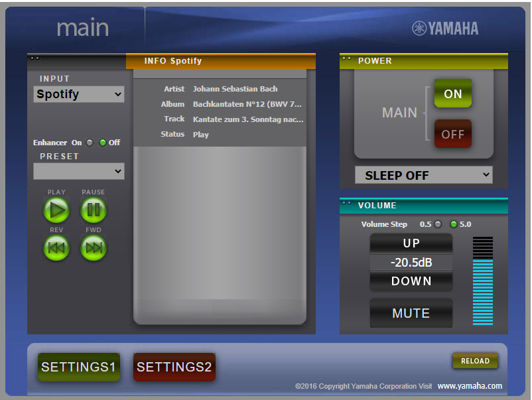
Task: Click the VOLUME panel header
Action: pyautogui.click(x=423, y=206)
